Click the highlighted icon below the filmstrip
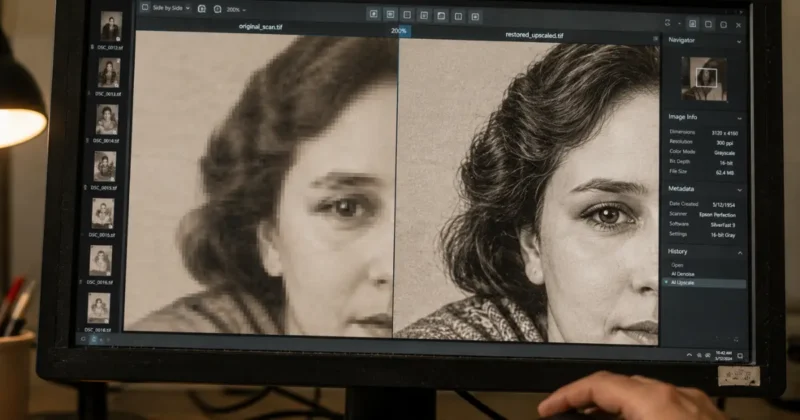 94,339
